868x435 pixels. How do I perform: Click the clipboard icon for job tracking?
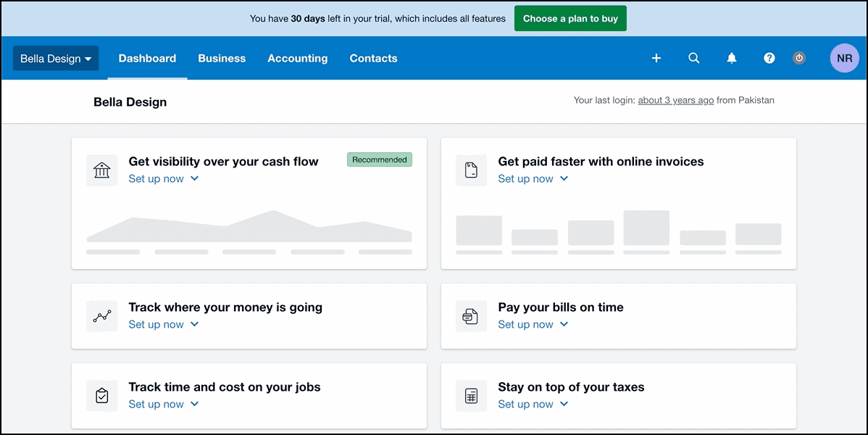pos(101,396)
